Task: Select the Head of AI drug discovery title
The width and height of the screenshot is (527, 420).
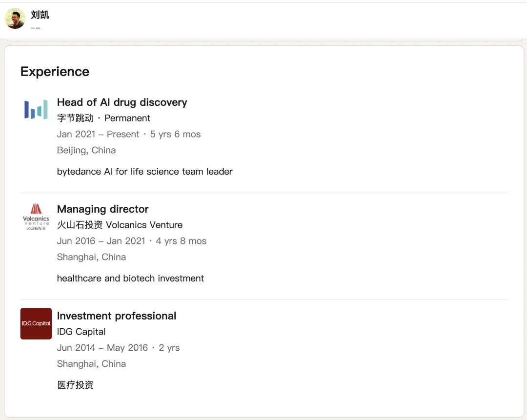Action: (x=122, y=102)
